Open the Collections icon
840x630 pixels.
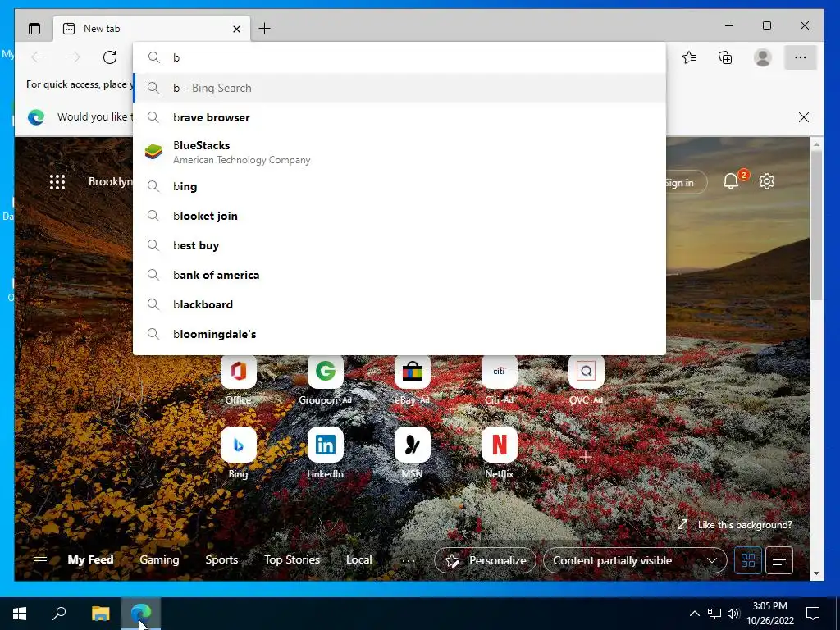pyautogui.click(x=725, y=57)
